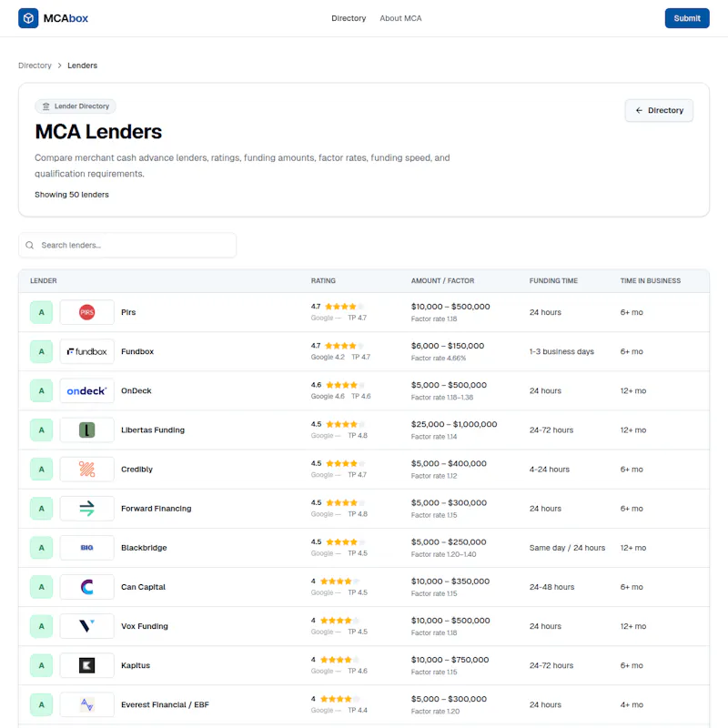Open the Directory nav menu item
The width and height of the screenshot is (728, 728).
(x=349, y=18)
